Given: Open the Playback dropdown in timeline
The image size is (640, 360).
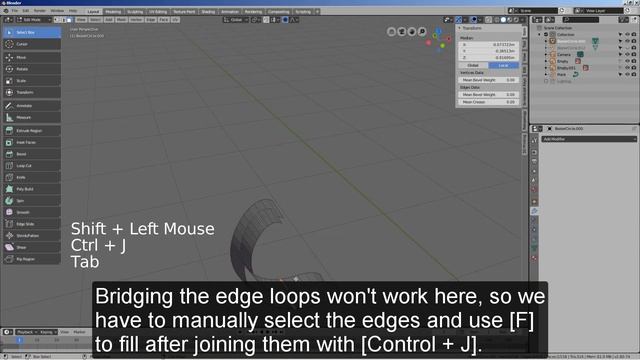Looking at the screenshot, I should [x=27, y=332].
